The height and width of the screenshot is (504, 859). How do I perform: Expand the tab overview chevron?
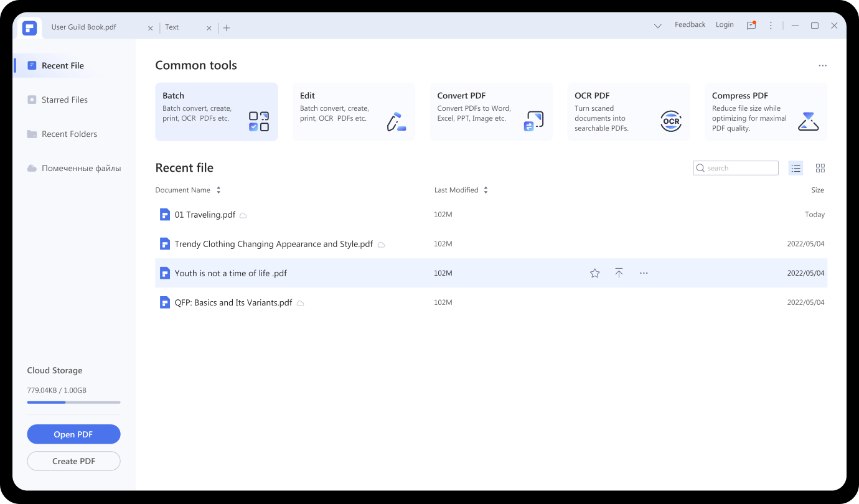(658, 26)
